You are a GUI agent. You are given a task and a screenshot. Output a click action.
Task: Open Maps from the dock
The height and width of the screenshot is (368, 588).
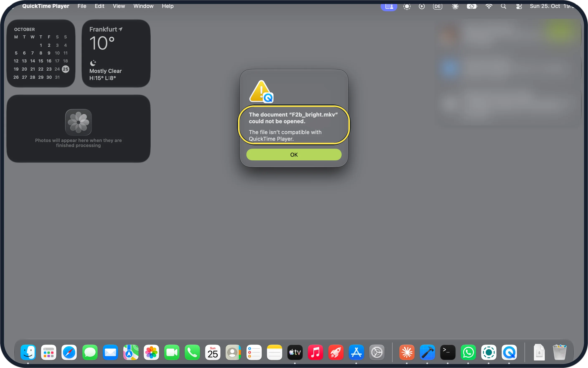point(131,352)
